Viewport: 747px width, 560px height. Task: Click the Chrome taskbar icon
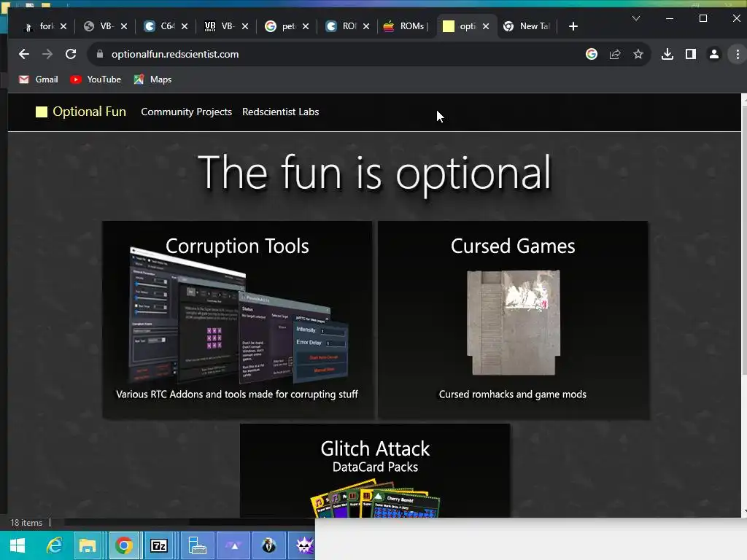(x=124, y=545)
